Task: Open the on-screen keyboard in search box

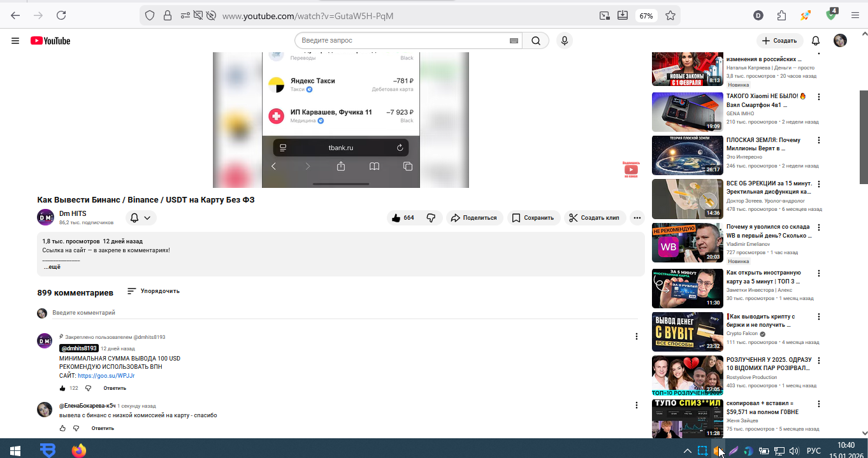Action: click(514, 41)
